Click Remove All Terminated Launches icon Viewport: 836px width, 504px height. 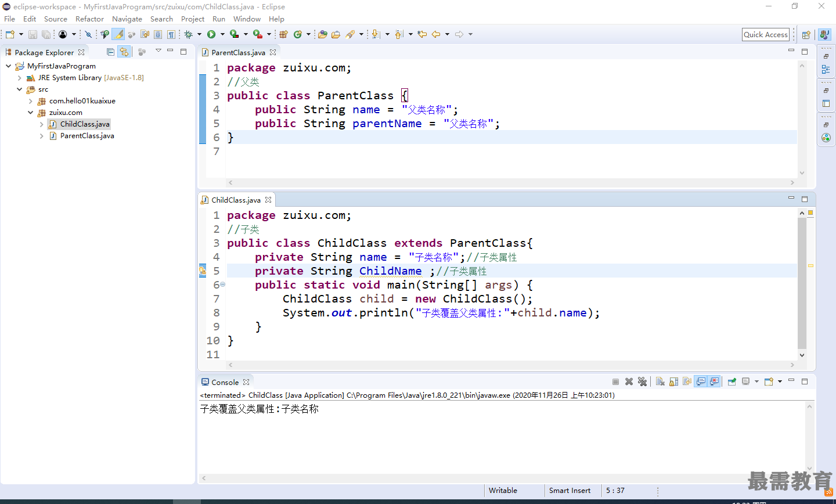tap(642, 381)
